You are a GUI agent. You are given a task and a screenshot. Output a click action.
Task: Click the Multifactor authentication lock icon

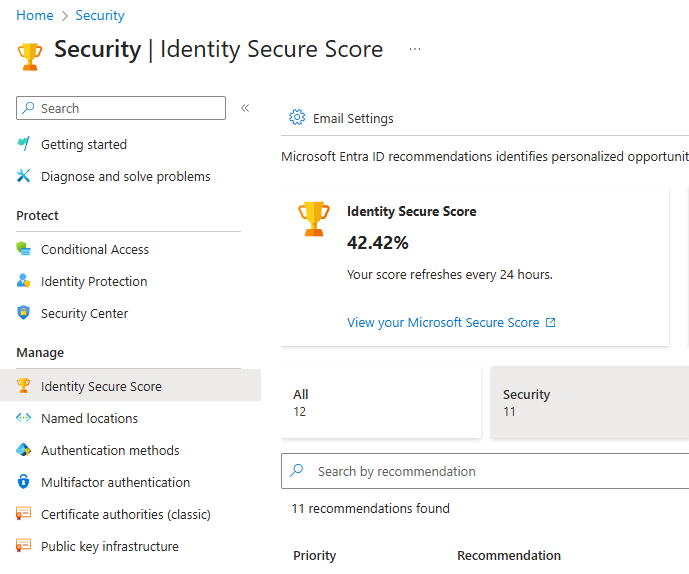pyautogui.click(x=24, y=482)
